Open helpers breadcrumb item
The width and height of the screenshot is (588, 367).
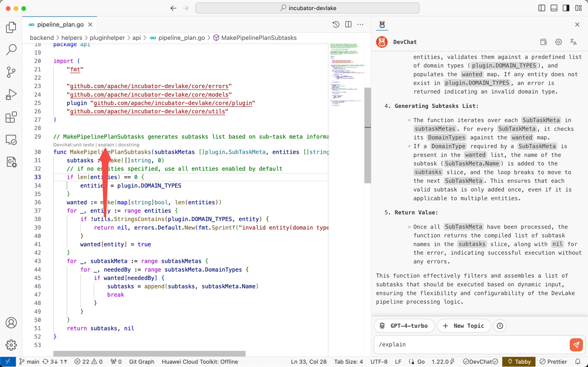pos(72,38)
